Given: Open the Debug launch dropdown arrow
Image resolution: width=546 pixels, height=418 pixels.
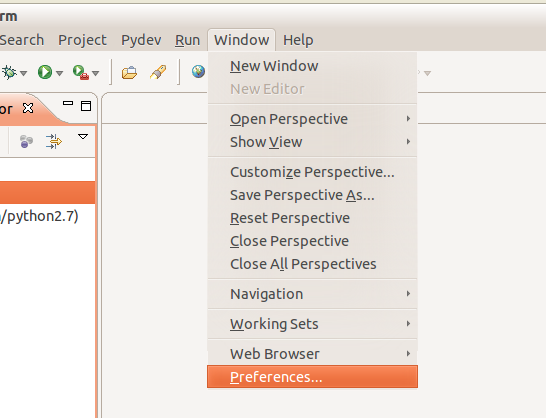Looking at the screenshot, I should [23, 73].
